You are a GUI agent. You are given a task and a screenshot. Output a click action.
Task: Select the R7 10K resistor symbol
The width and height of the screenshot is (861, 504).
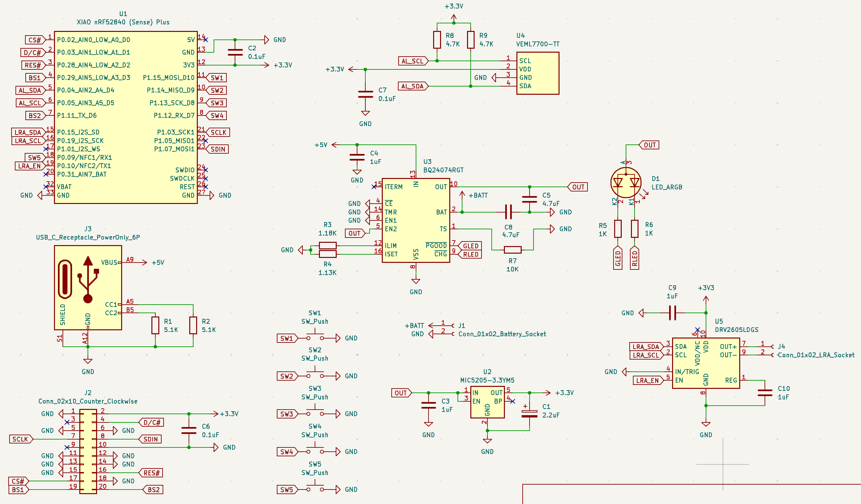(x=512, y=250)
